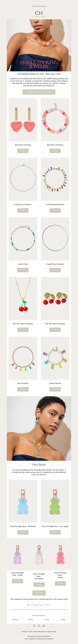
Task: Click the website globe icon in footer
Action: [x=44, y=626]
